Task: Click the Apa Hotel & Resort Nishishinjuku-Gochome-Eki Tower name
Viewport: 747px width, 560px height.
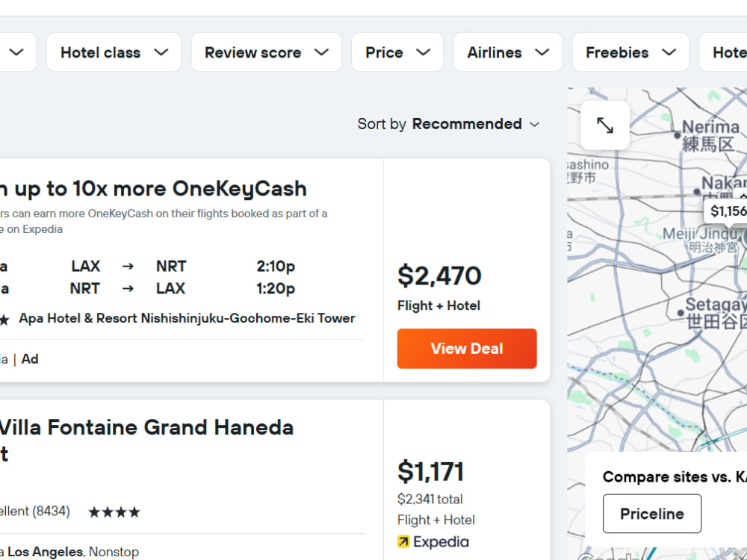Action: coord(187,318)
